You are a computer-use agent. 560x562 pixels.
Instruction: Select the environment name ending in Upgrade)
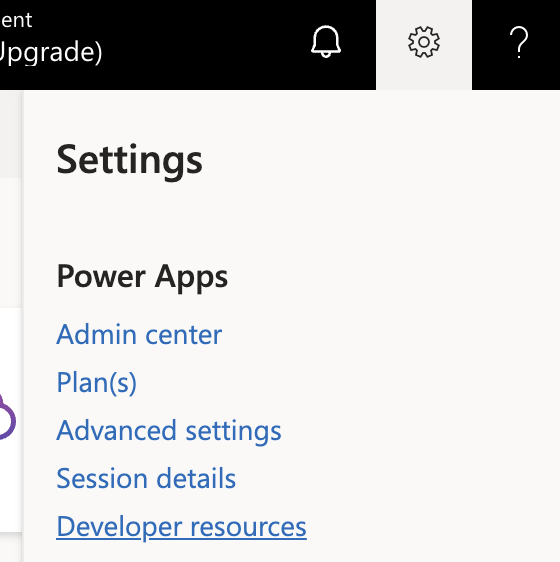[51, 53]
